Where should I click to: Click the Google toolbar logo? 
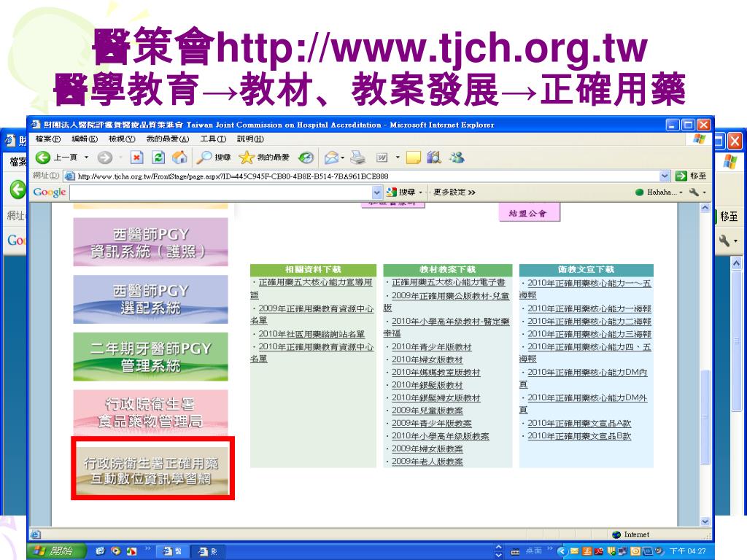(x=49, y=192)
